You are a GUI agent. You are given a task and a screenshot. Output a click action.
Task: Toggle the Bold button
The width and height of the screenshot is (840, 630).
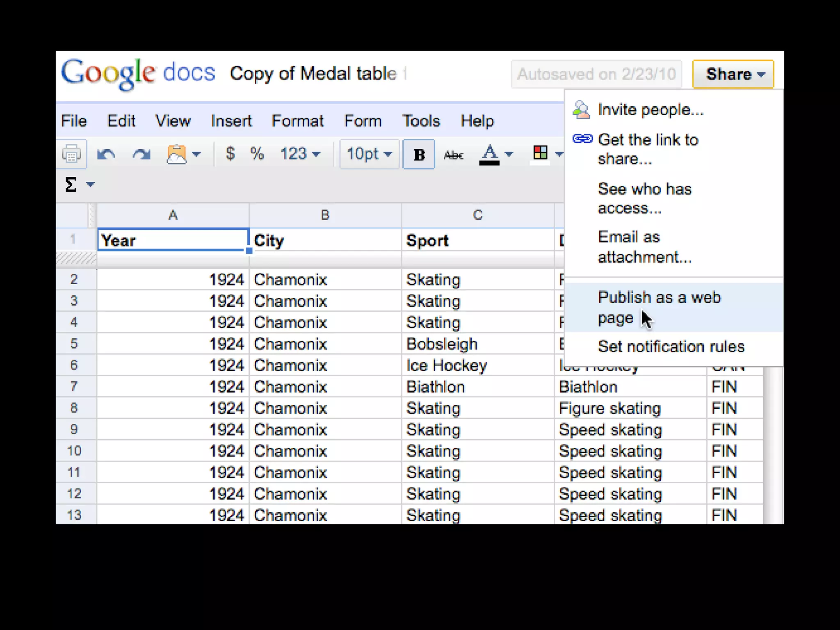point(419,154)
